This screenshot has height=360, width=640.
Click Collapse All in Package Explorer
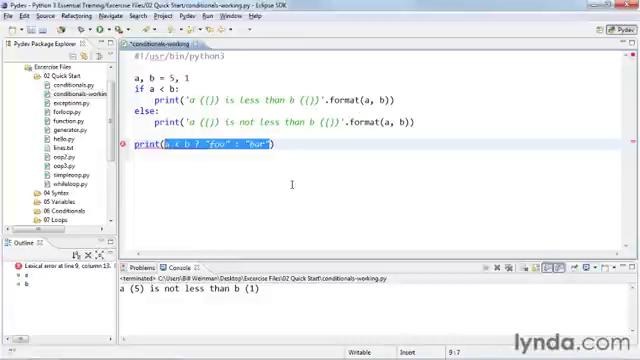(x=73, y=56)
